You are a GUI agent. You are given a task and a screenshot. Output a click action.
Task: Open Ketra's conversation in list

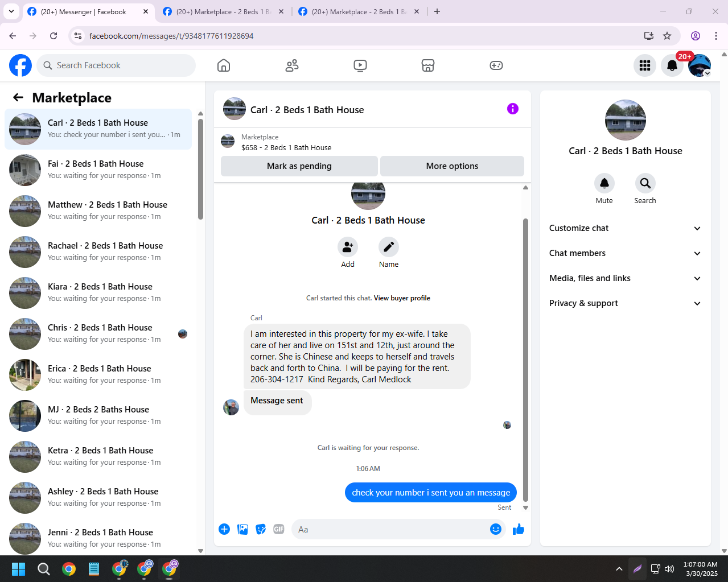[98, 457]
